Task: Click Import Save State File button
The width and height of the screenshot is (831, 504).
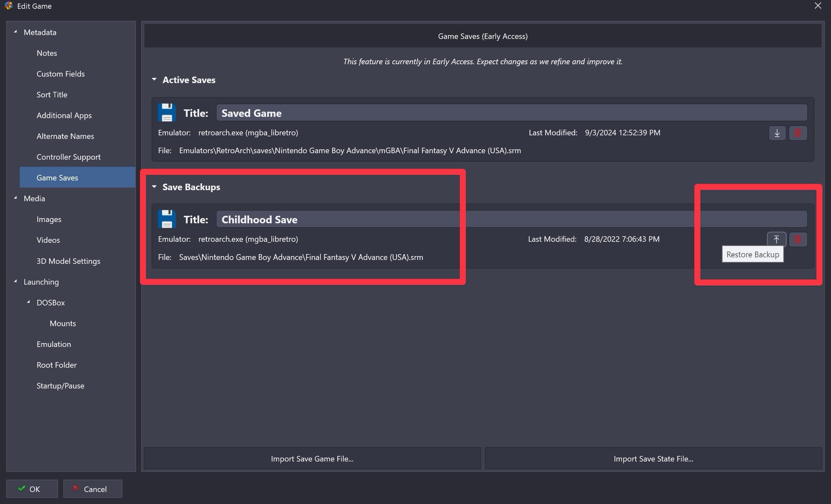Action: [653, 459]
